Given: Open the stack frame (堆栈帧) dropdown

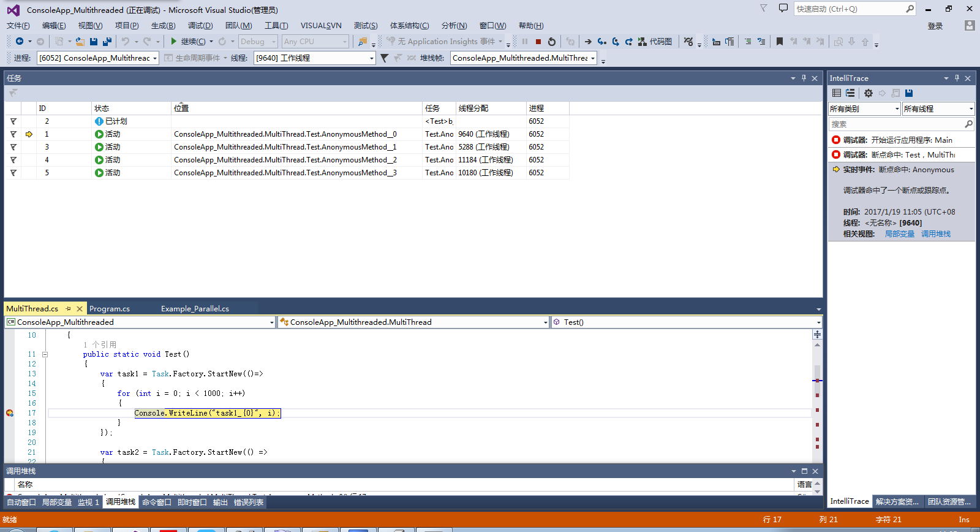Looking at the screenshot, I should point(524,58).
